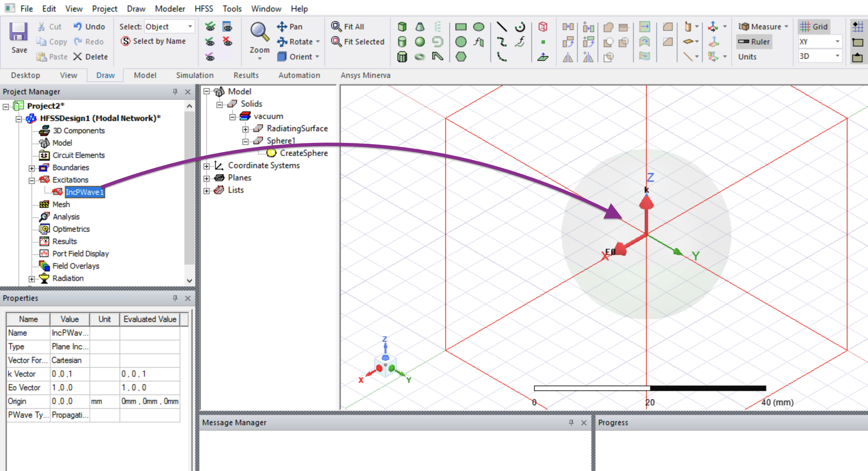Click the Paste button
This screenshot has height=471, width=868.
pos(52,56)
